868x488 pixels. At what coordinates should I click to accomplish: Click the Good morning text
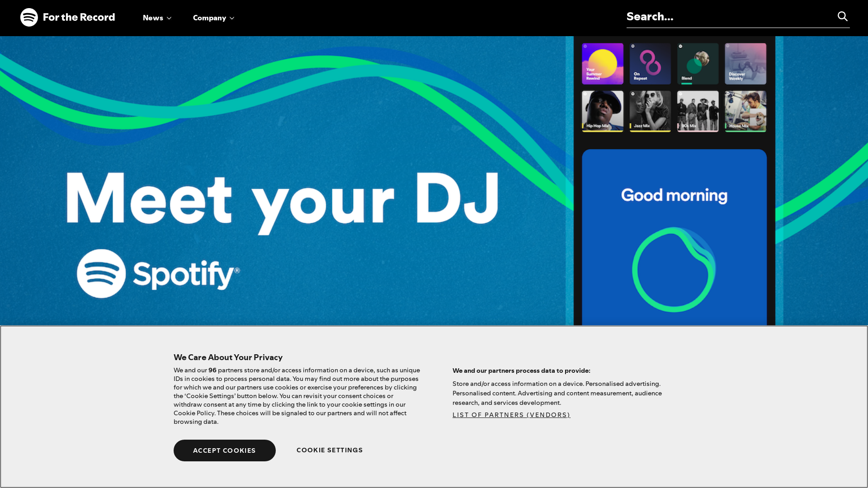674,196
